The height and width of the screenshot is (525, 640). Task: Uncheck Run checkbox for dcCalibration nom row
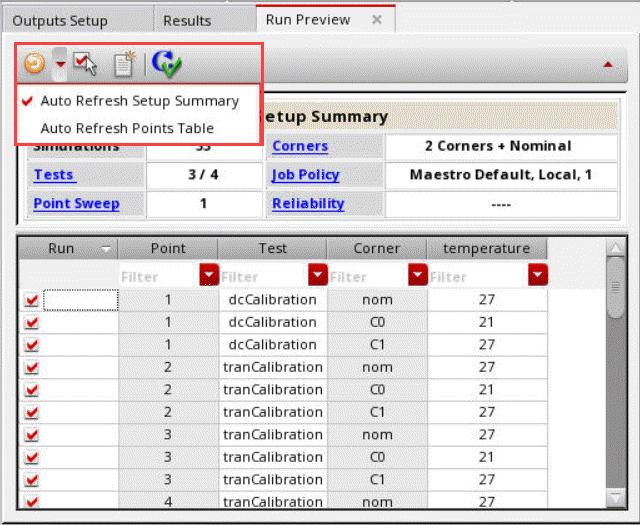(x=32, y=299)
